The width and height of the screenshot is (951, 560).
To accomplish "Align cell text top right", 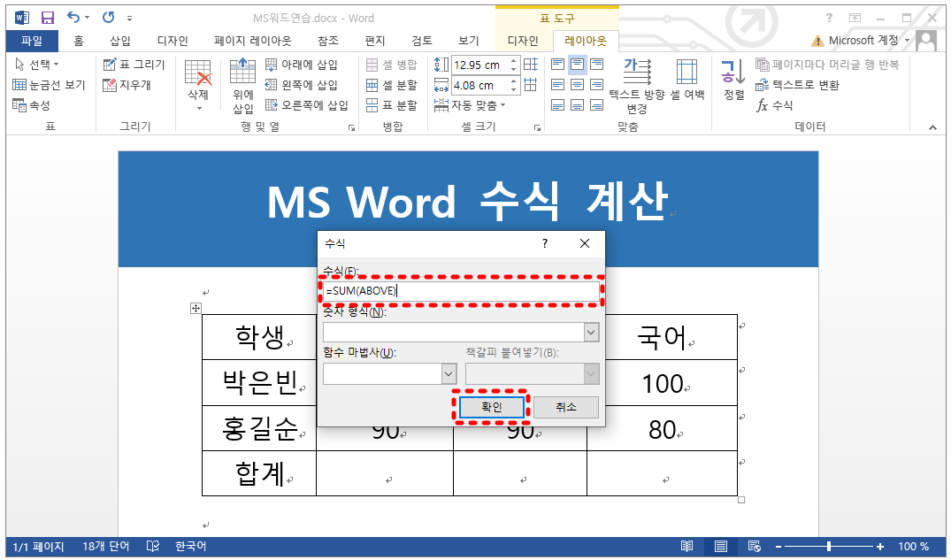I will (597, 65).
